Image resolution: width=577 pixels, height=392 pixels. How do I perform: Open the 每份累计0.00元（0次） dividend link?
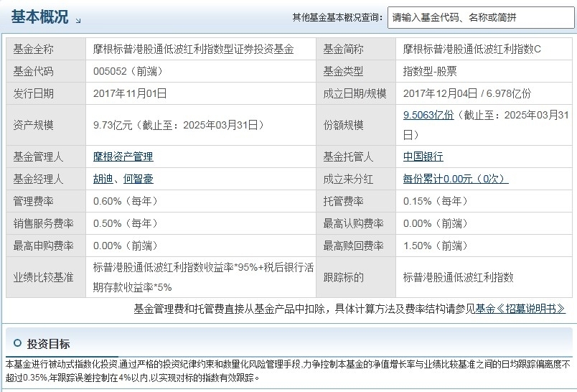(456, 179)
